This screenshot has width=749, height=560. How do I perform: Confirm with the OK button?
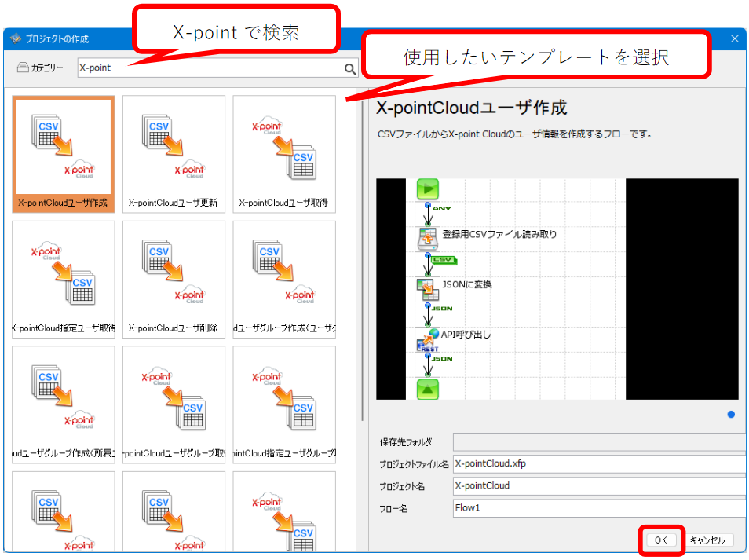pyautogui.click(x=661, y=540)
